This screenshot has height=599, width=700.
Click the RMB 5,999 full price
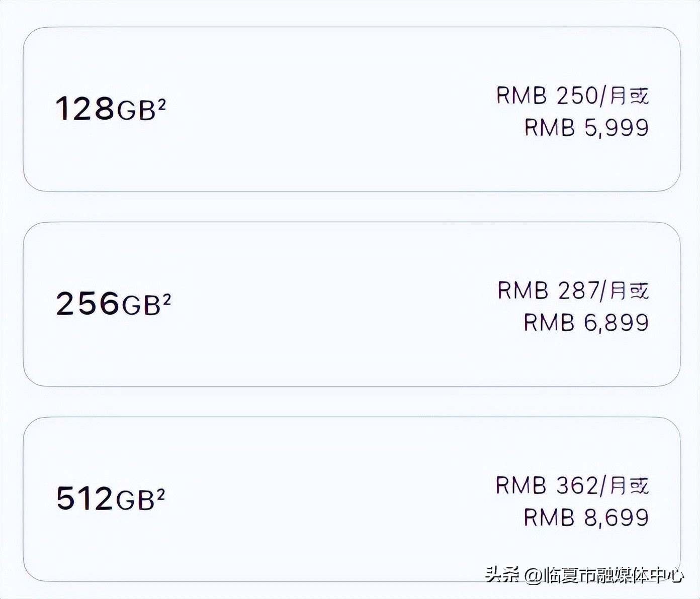[x=586, y=128]
